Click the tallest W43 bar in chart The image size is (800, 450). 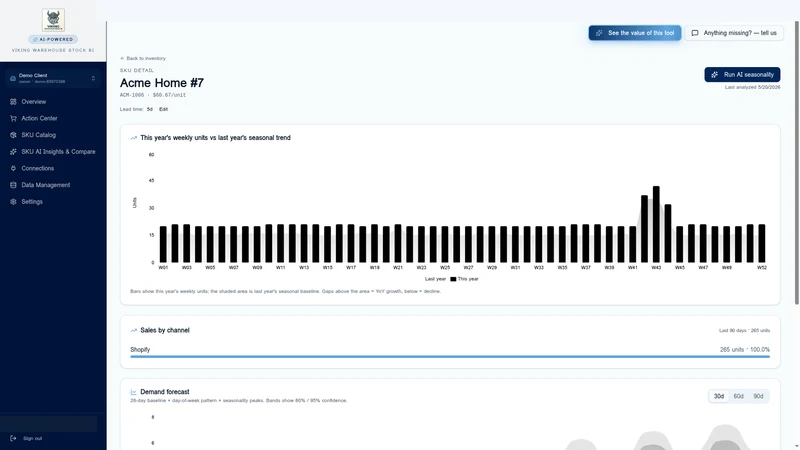[656, 224]
